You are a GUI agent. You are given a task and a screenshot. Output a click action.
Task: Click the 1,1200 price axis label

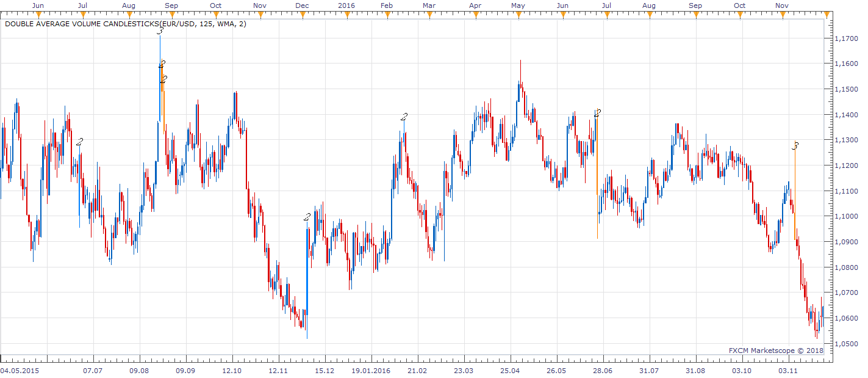[x=845, y=165]
